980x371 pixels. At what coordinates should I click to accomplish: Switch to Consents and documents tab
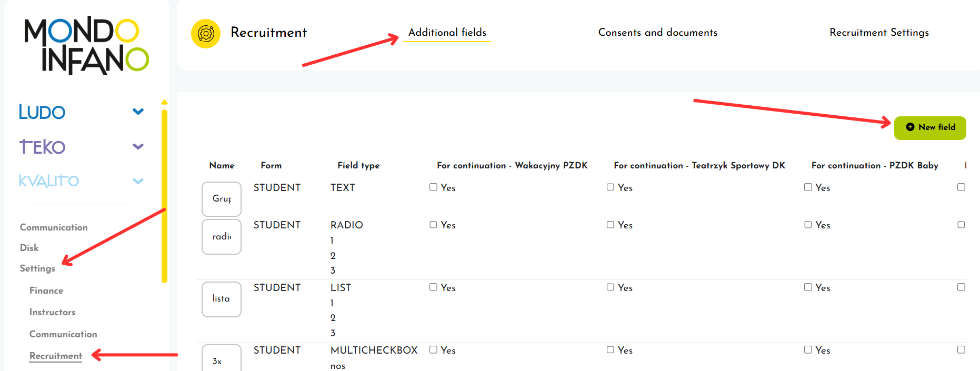(657, 33)
